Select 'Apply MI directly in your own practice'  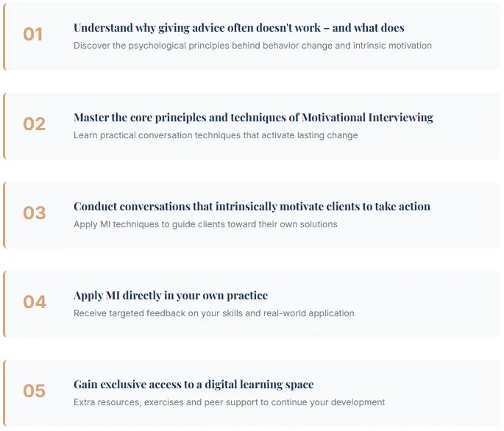[171, 296]
